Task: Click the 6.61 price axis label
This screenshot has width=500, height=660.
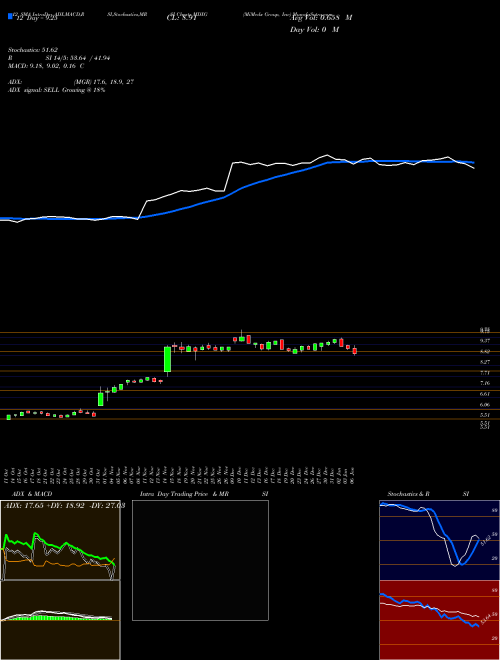Action: [484, 394]
